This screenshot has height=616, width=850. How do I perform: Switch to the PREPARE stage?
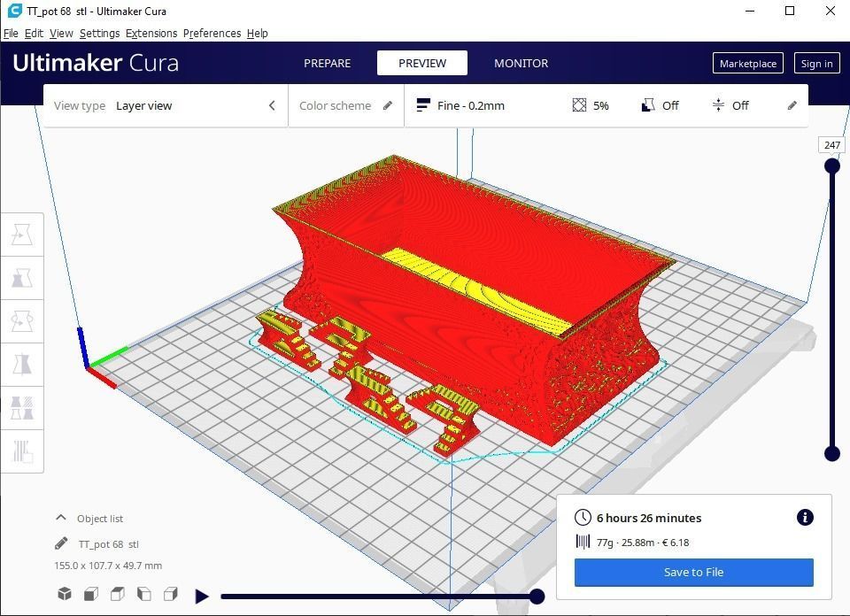[328, 63]
